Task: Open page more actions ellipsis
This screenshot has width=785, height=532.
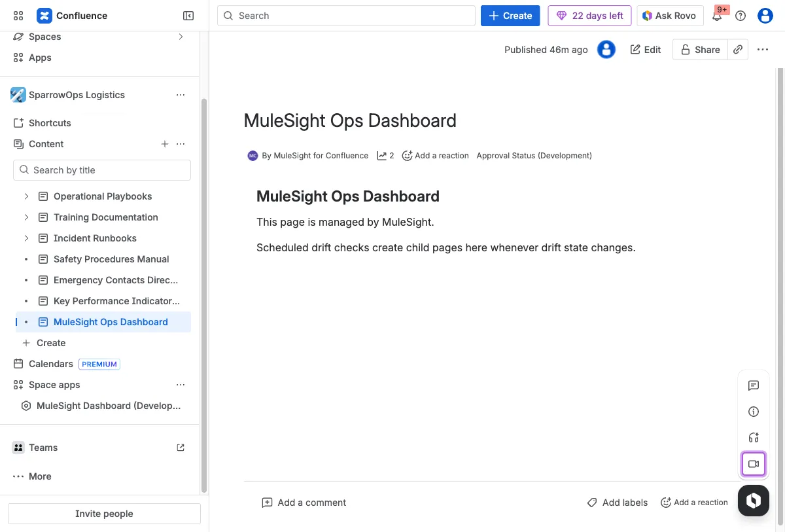Action: click(763, 50)
